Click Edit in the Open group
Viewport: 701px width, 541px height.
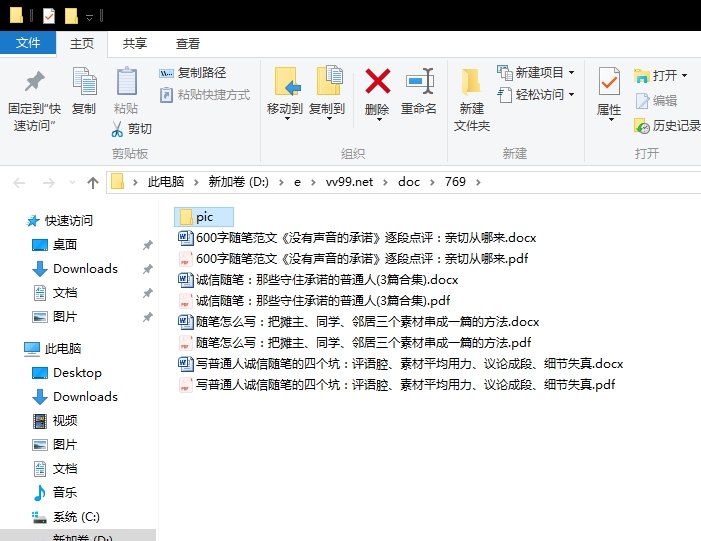coord(656,101)
